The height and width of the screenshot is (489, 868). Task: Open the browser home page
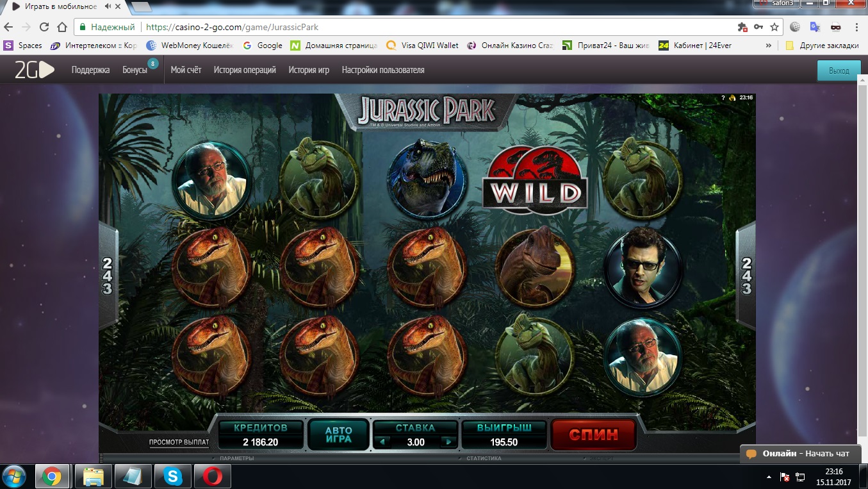click(62, 27)
